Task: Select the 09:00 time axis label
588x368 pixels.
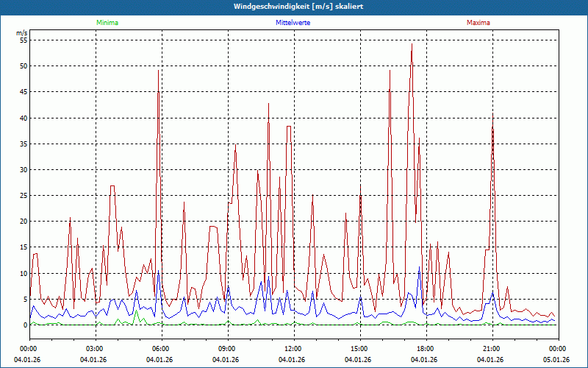Action: 227,348
